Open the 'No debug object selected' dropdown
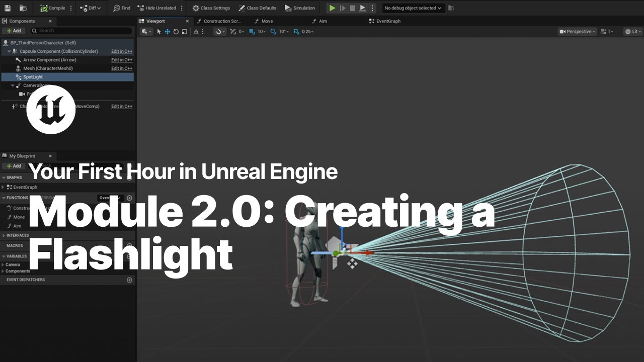The height and width of the screenshot is (362, 644). click(x=413, y=8)
